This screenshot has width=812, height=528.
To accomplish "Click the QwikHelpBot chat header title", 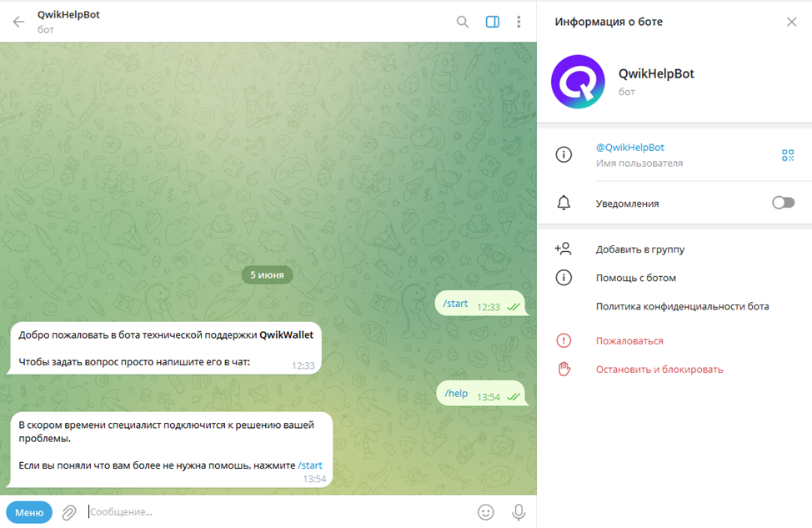I will click(x=68, y=14).
